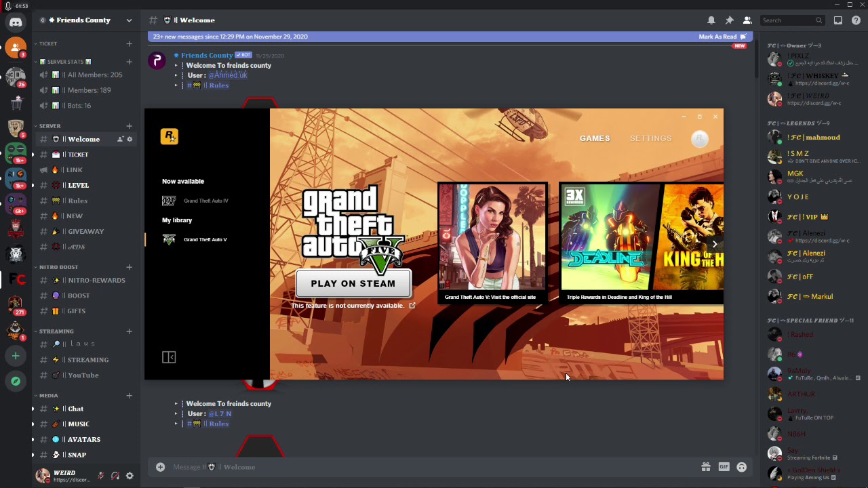Screen dimensions: 868x488
Task: Open ARTHUR member in Special Friend list
Action: [x=812, y=394]
